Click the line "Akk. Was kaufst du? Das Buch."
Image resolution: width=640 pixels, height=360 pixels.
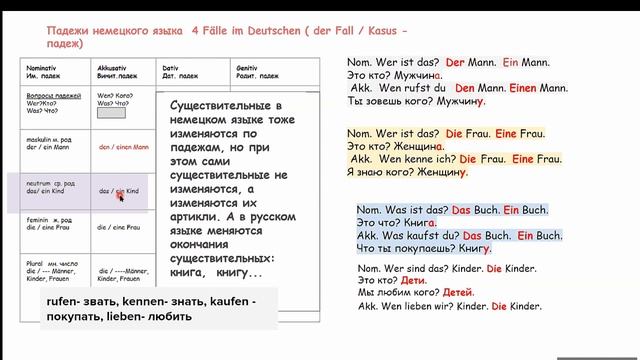point(460,236)
